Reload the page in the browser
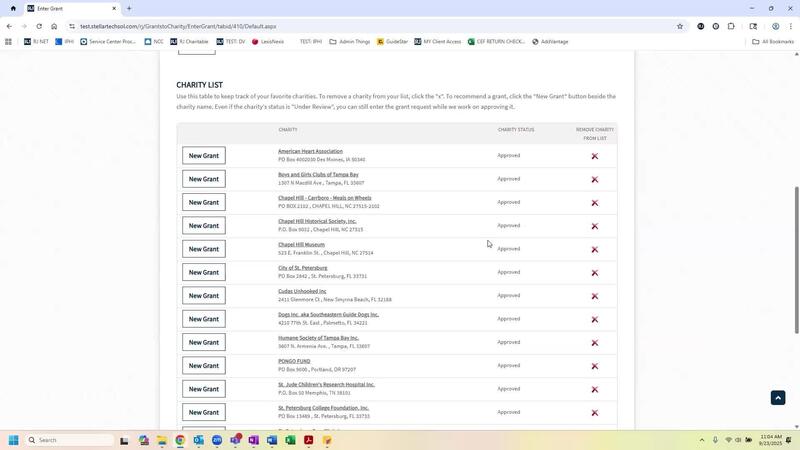This screenshot has height=450, width=800. [x=39, y=26]
